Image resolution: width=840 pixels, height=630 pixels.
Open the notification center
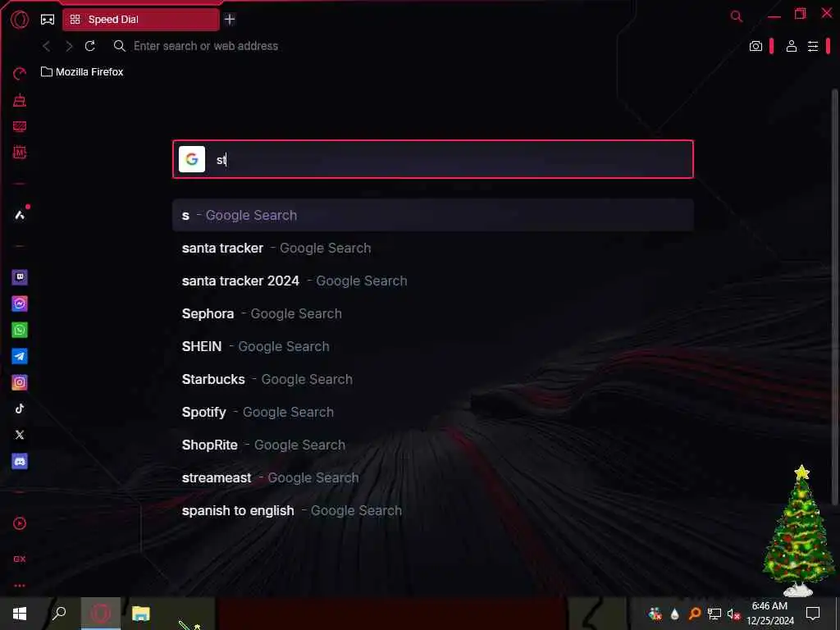click(x=813, y=614)
